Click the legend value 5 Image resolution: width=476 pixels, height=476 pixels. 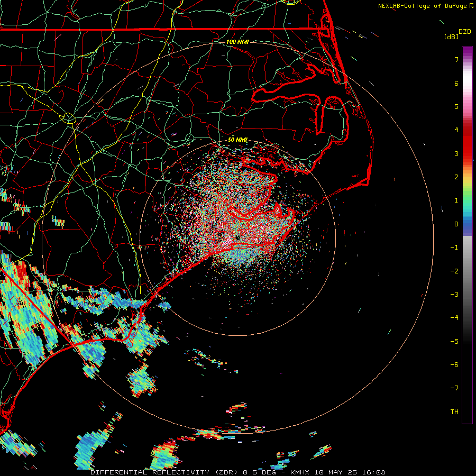coord(456,106)
